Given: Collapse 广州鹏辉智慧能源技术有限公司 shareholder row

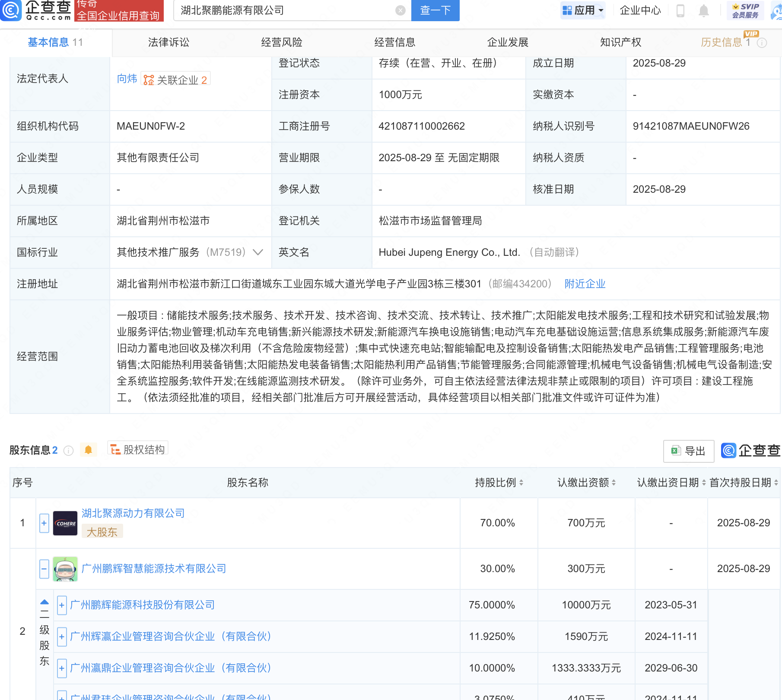Looking at the screenshot, I should [44, 569].
